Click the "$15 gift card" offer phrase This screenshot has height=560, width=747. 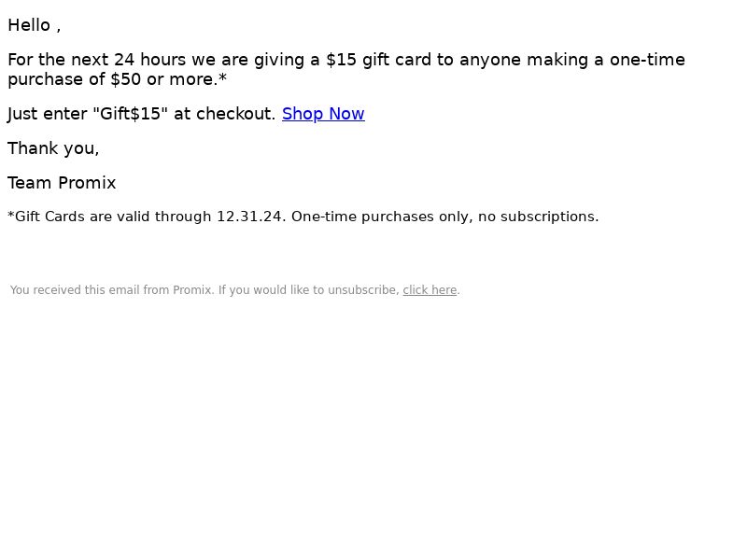pos(379,60)
